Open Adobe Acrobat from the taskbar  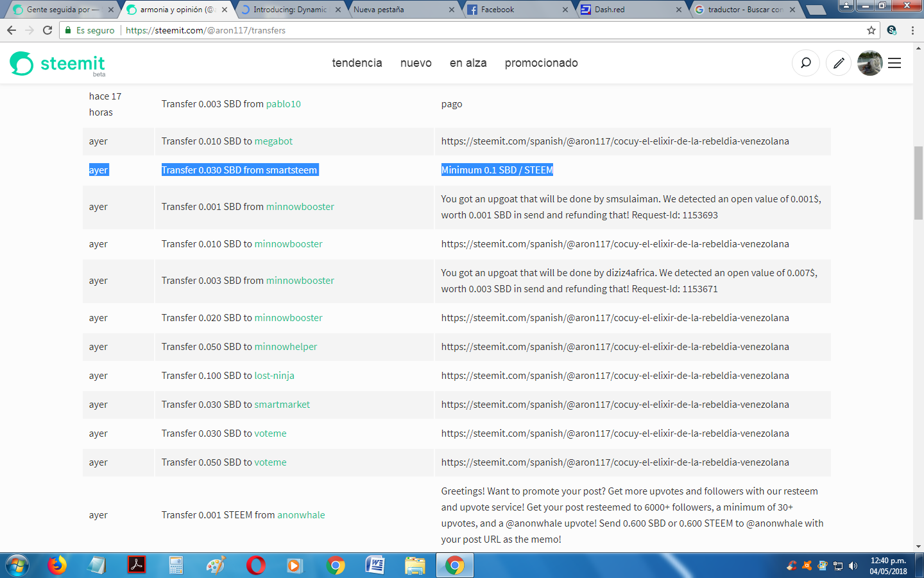137,565
